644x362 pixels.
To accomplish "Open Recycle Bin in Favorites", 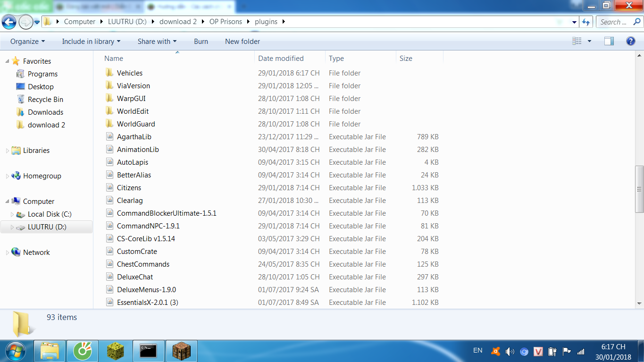I will click(45, 100).
